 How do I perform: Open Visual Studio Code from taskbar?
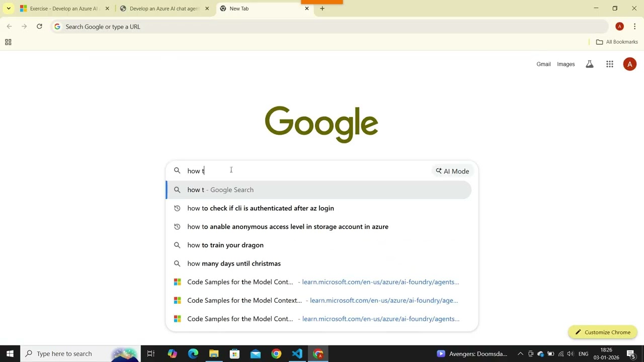[297, 354]
